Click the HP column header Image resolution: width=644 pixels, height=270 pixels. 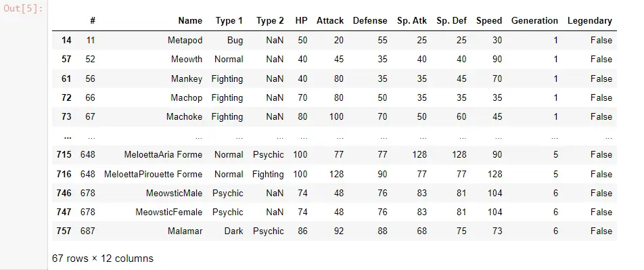click(x=301, y=20)
